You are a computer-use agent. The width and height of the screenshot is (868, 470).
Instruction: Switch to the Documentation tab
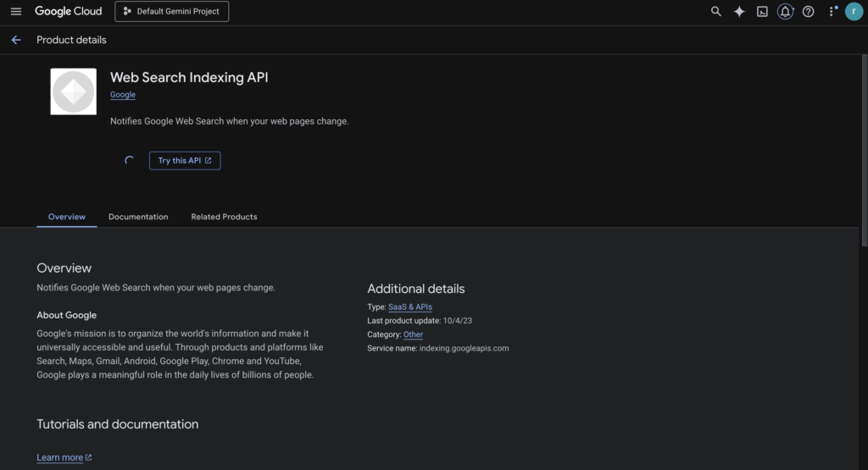(138, 217)
